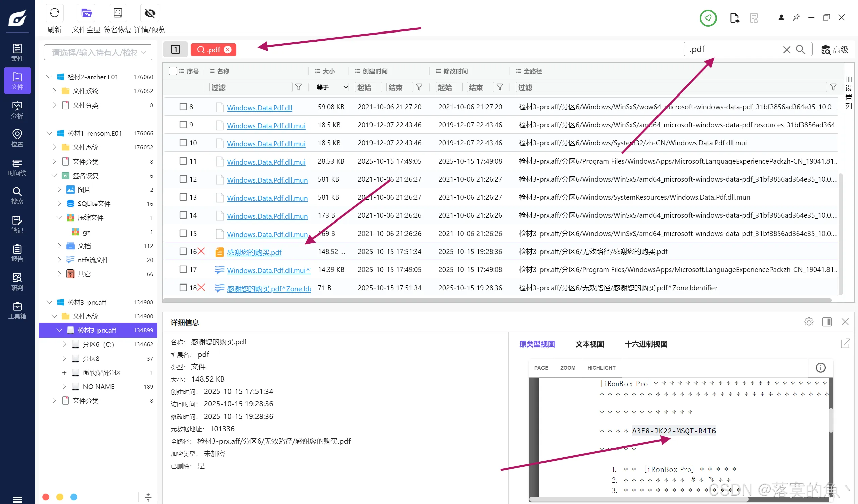This screenshot has width=858, height=504.
Task: Collapse the 检材2-archer.E01 tree node
Action: pyautogui.click(x=49, y=77)
